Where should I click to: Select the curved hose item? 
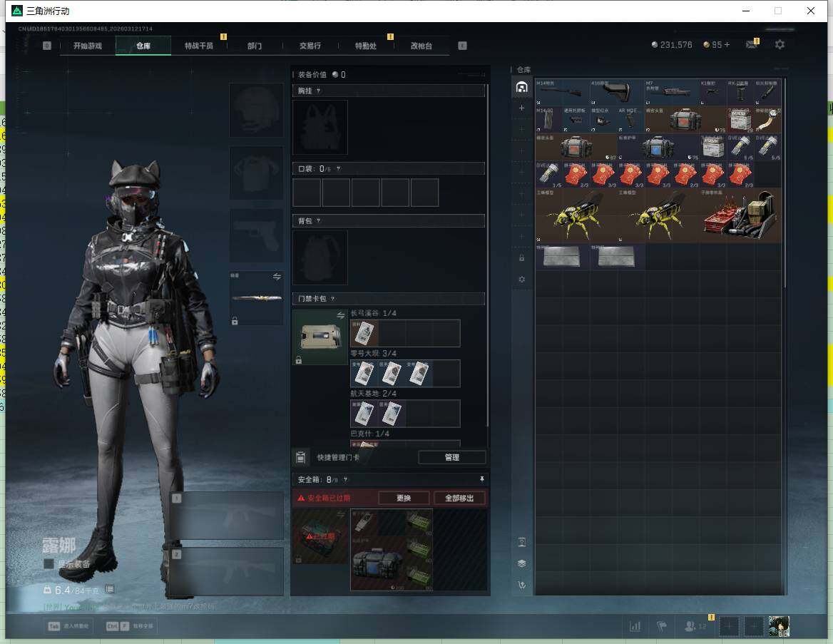point(767,120)
